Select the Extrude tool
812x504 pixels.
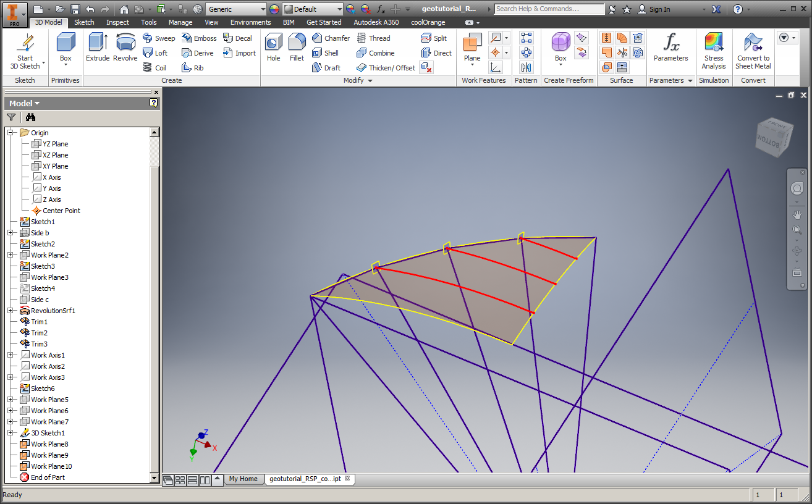pyautogui.click(x=98, y=48)
